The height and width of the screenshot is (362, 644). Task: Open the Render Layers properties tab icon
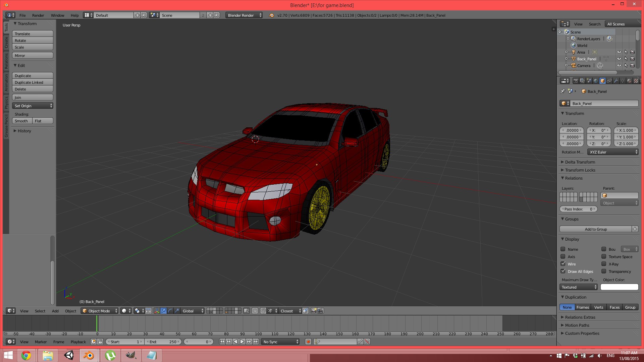pyautogui.click(x=582, y=81)
